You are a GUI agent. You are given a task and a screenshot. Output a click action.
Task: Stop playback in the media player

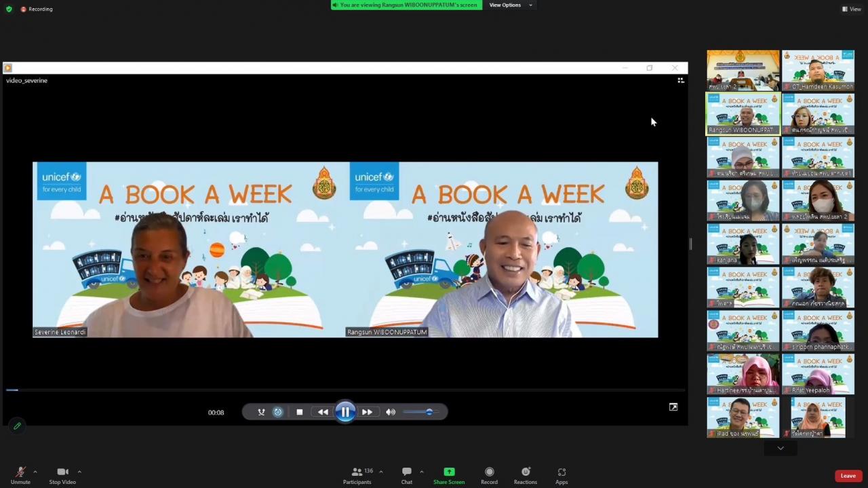click(x=299, y=412)
